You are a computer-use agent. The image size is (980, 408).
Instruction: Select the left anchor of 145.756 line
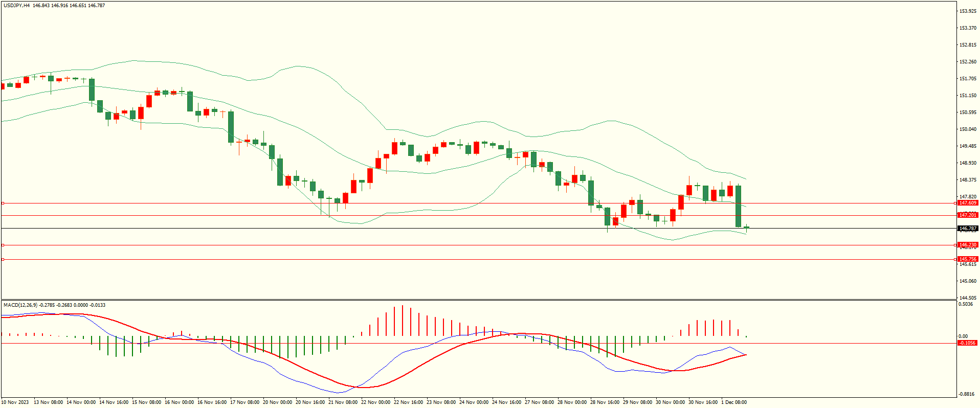[3, 259]
